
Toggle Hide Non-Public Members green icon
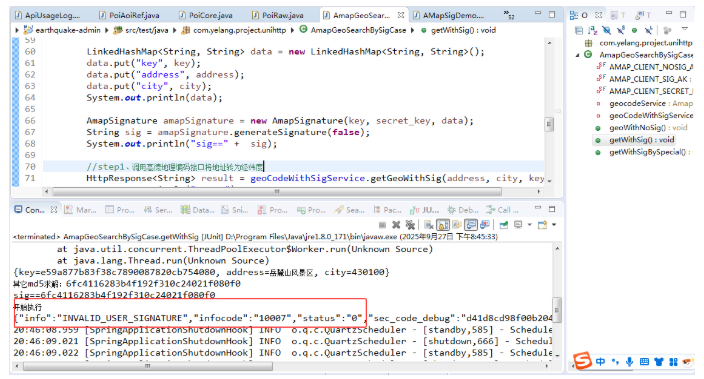click(634, 31)
